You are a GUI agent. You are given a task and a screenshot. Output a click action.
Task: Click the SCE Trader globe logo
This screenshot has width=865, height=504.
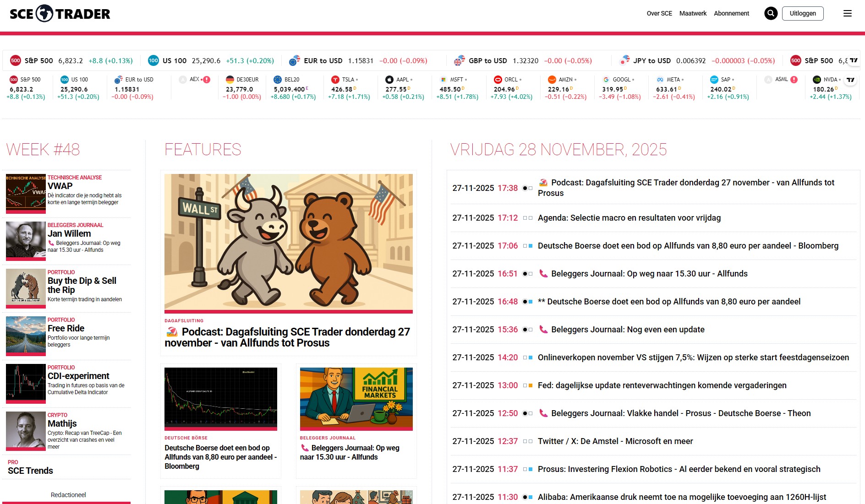[x=44, y=14]
